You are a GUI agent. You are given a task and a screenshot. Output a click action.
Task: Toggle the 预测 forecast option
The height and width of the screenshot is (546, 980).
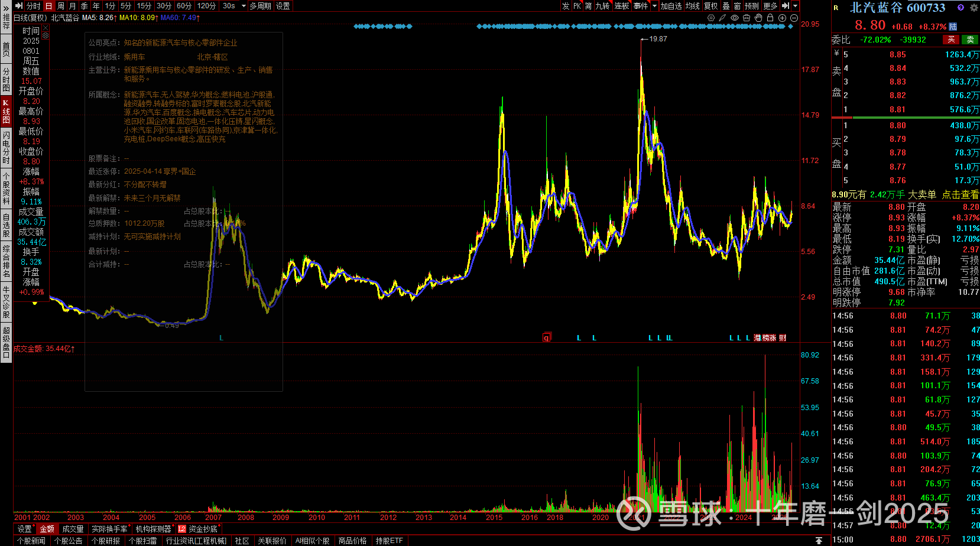752,6
